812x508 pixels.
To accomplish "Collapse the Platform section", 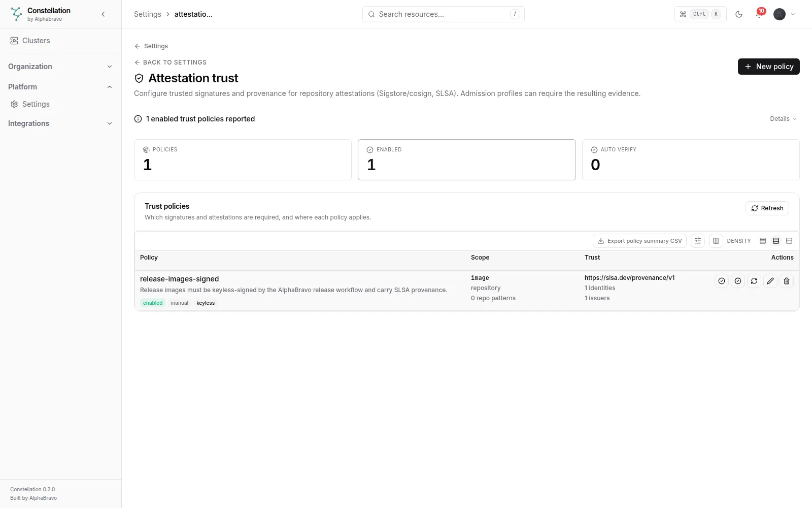I will click(61, 87).
